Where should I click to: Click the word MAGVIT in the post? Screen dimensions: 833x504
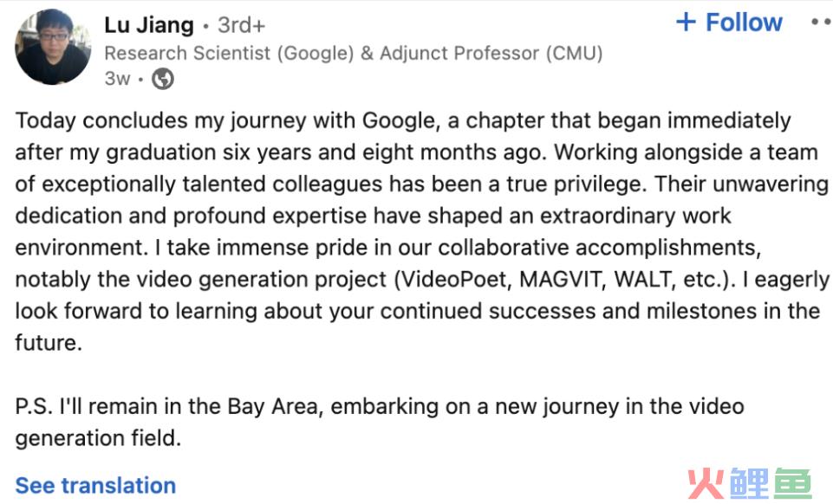(562, 280)
